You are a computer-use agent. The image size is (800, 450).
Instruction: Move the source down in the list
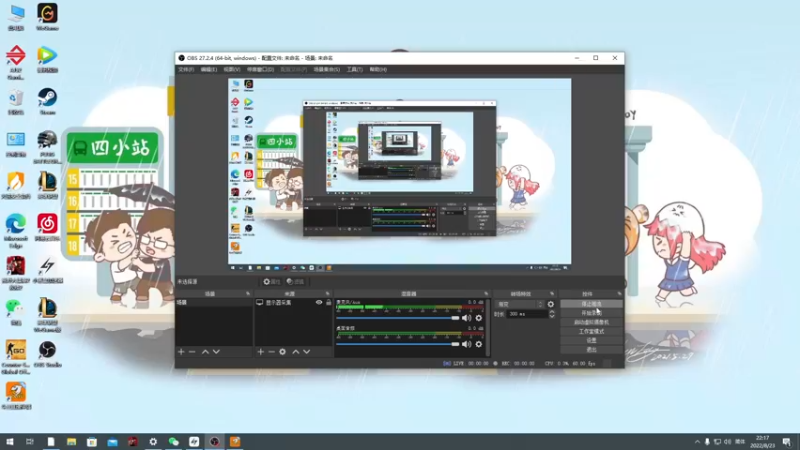pos(307,352)
